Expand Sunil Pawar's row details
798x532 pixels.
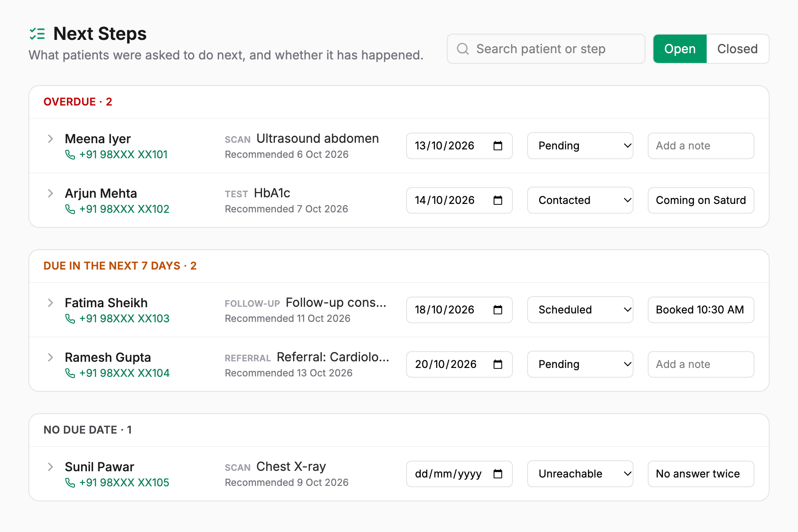pos(51,467)
